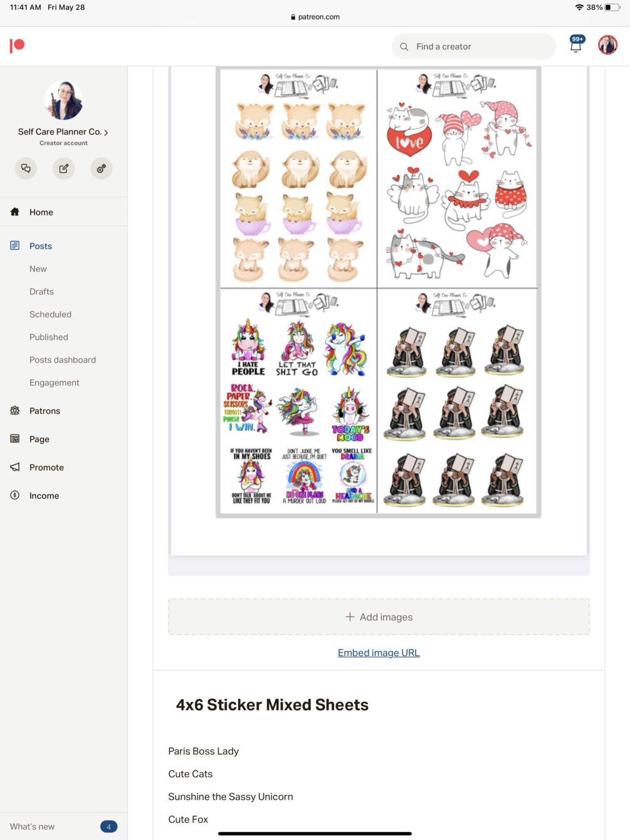Viewport: 630px width, 840px height.
Task: Go to Scheduled posts
Action: [x=50, y=314]
